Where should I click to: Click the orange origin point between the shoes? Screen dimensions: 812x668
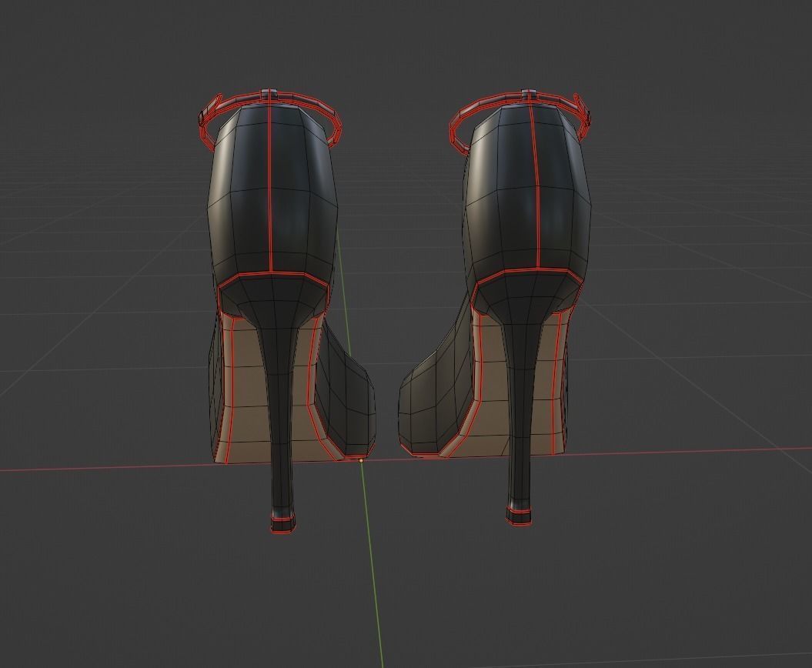361,459
